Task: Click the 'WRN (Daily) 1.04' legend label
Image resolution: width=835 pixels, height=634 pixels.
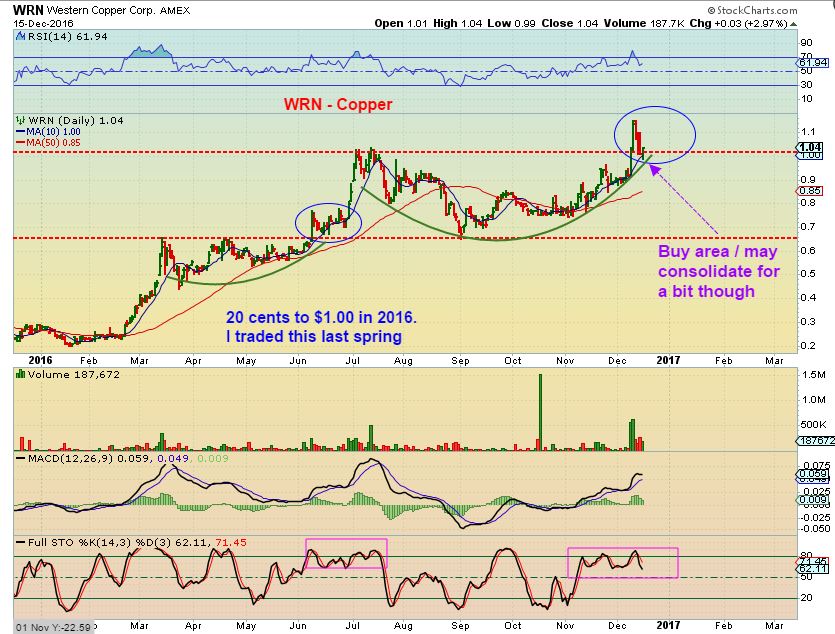Action: coord(76,121)
